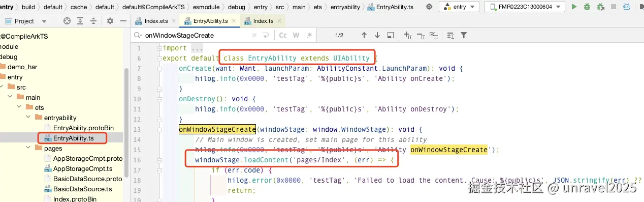Open search history magnifier icon
This screenshot has height=202, width=644.
[138, 35]
